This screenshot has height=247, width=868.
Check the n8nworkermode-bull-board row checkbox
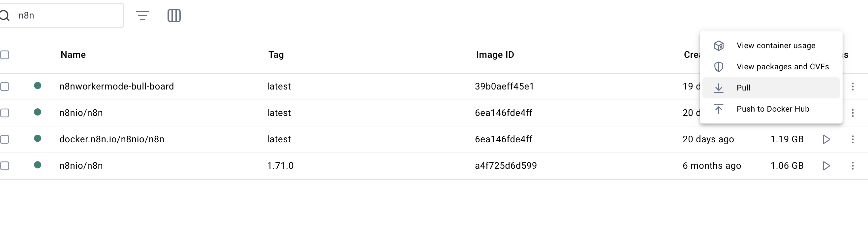(4, 87)
